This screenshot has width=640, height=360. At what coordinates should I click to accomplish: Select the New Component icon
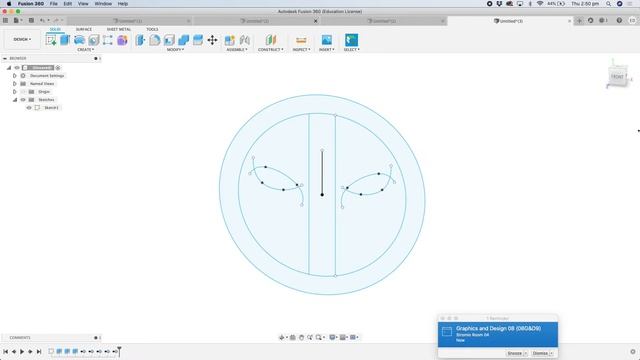[x=230, y=40]
